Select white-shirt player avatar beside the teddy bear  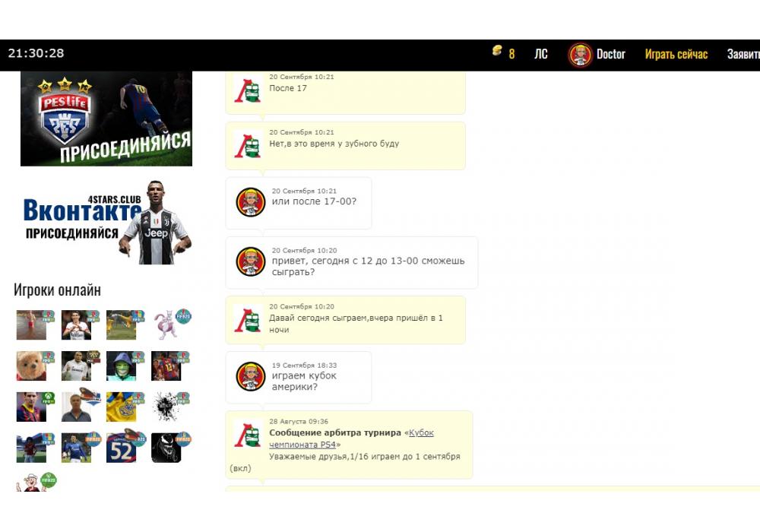pos(77,366)
